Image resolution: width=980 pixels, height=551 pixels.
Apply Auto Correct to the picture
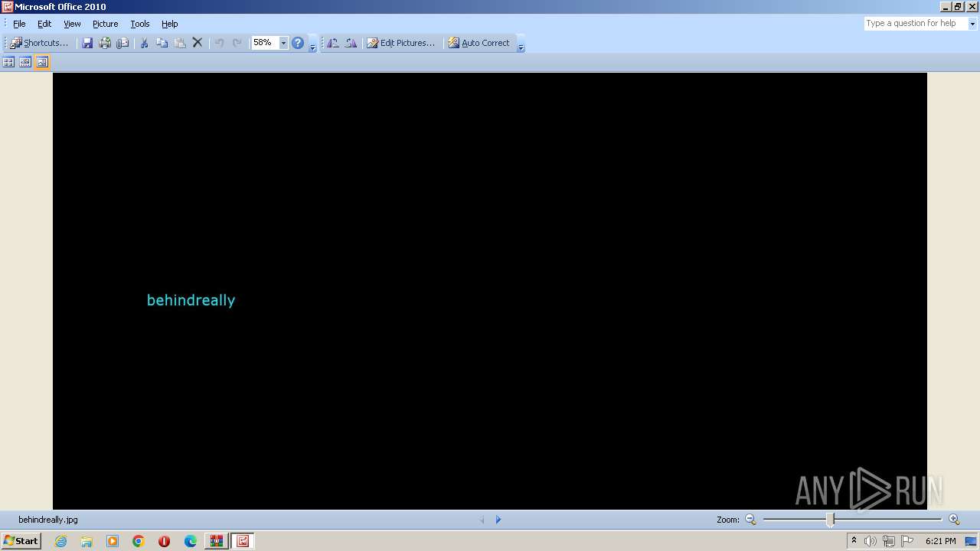479,43
